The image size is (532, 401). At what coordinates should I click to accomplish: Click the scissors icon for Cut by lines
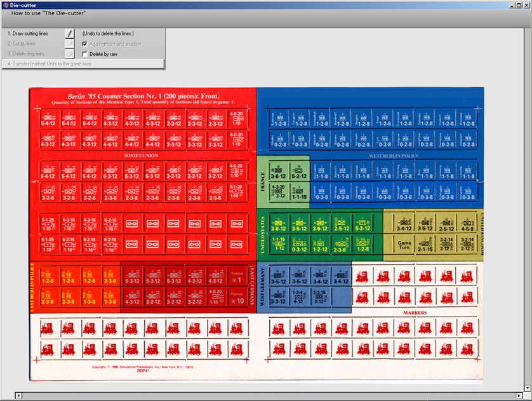[x=70, y=43]
